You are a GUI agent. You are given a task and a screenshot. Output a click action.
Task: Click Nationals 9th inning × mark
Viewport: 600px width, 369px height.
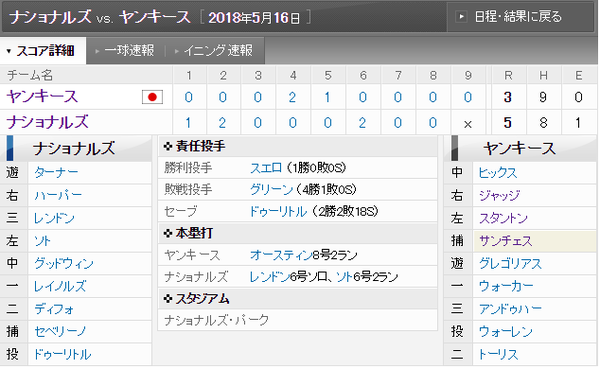coord(468,124)
